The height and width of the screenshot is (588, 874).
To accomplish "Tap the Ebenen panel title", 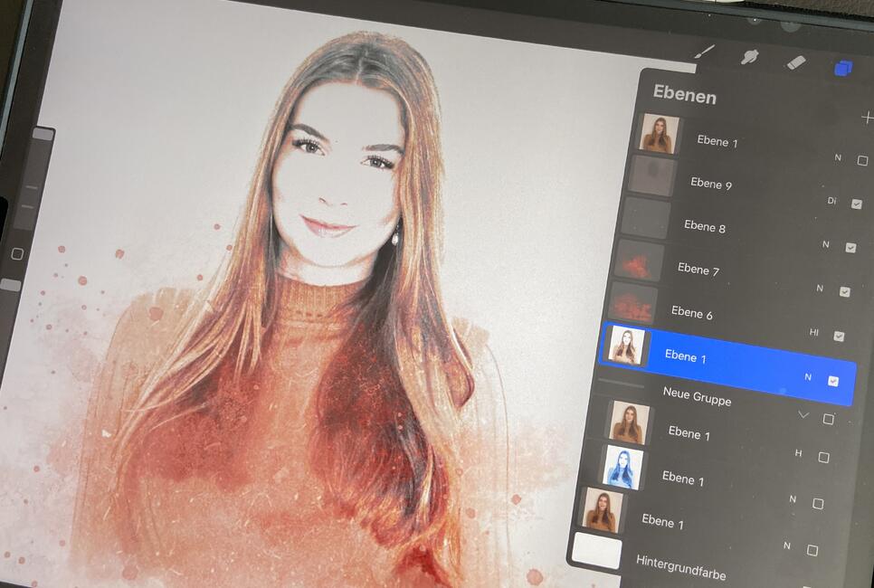I will tap(685, 96).
